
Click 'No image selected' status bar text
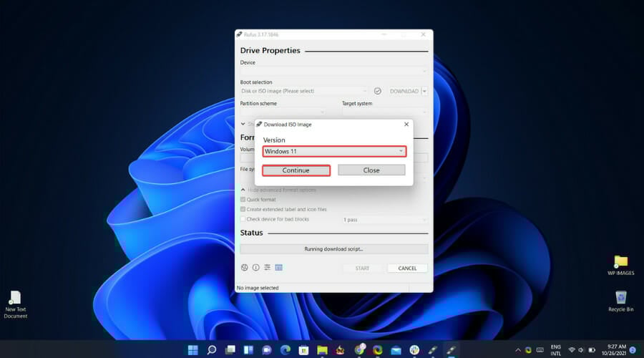[x=258, y=288]
